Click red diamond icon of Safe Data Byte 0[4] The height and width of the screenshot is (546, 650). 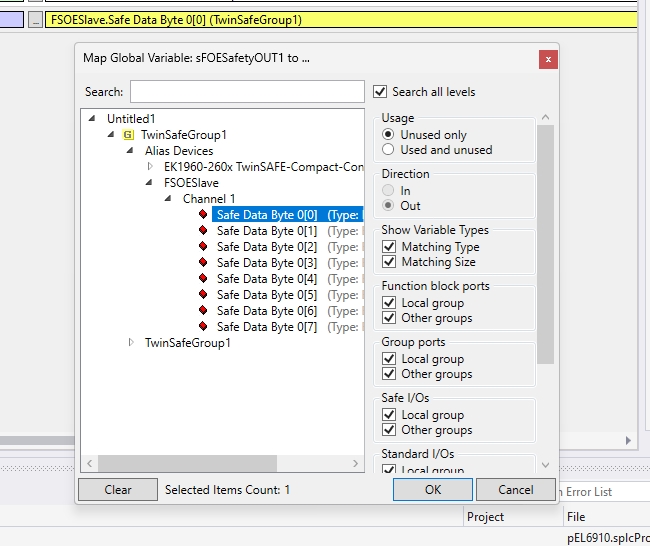[x=203, y=279]
